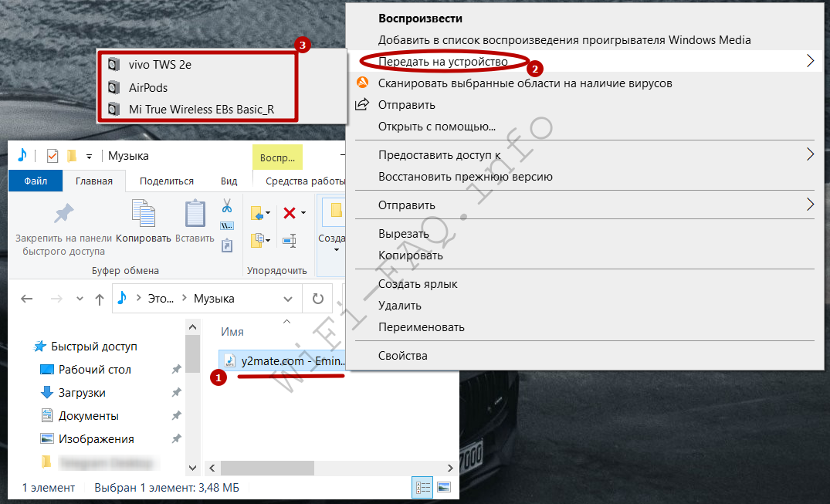Choose AirPods from the device submenu

click(x=147, y=87)
